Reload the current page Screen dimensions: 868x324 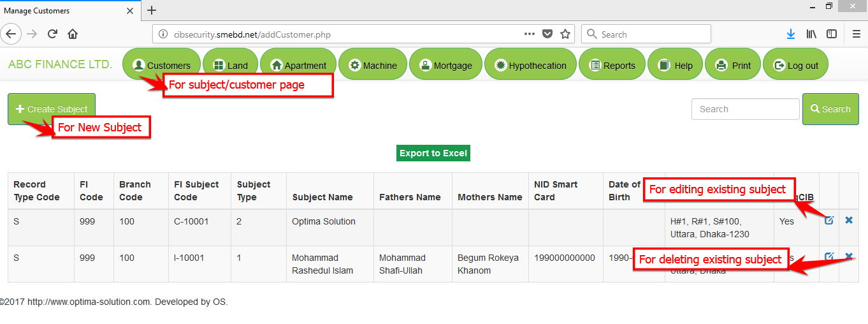coord(52,34)
